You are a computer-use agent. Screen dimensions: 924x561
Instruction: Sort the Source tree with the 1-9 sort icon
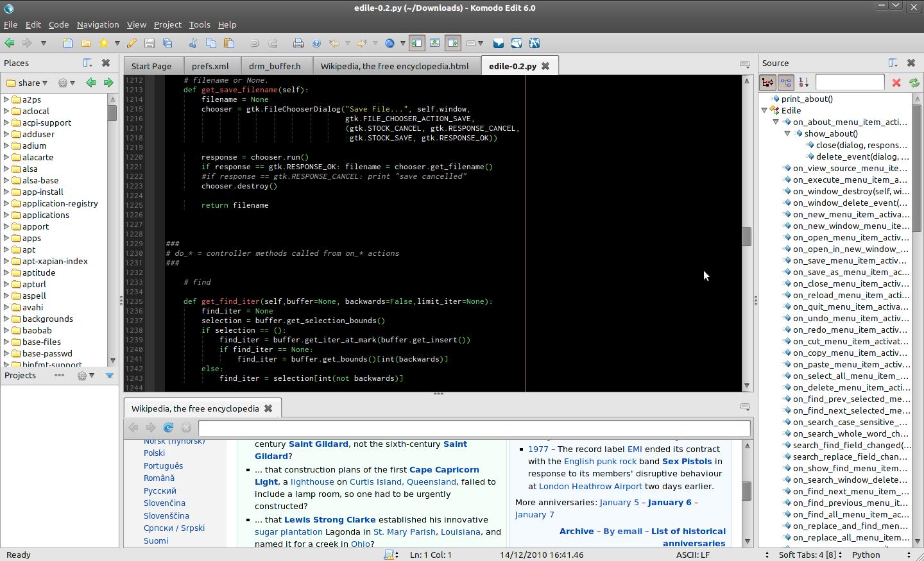(802, 82)
